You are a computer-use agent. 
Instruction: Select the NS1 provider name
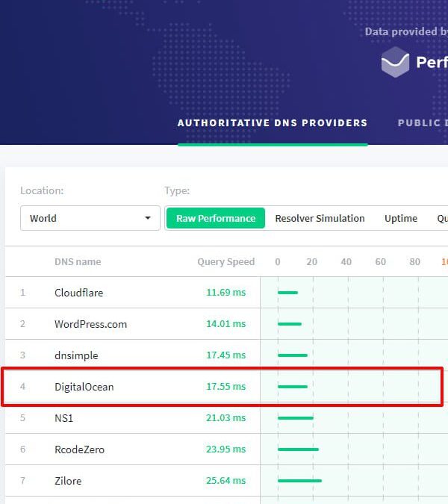click(x=64, y=418)
